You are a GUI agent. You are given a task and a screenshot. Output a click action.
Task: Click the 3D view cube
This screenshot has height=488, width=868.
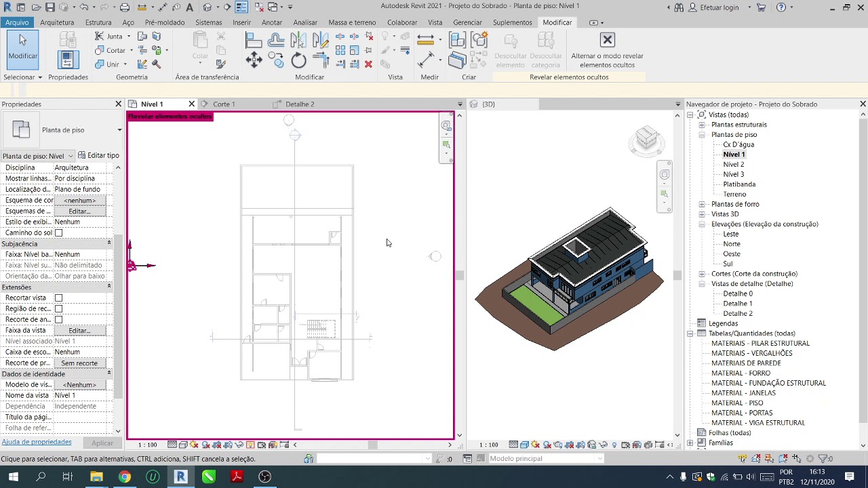point(646,138)
